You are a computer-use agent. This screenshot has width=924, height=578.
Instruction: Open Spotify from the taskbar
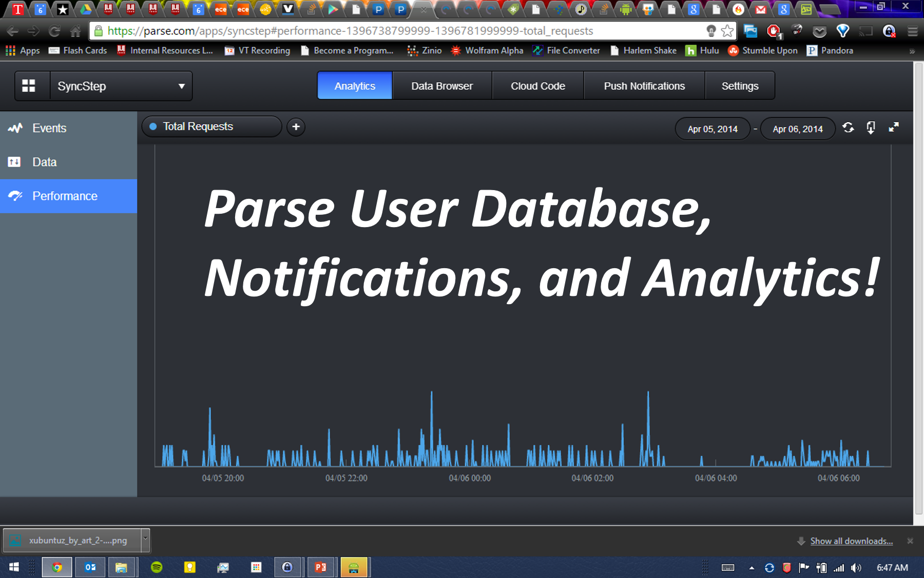coord(157,567)
